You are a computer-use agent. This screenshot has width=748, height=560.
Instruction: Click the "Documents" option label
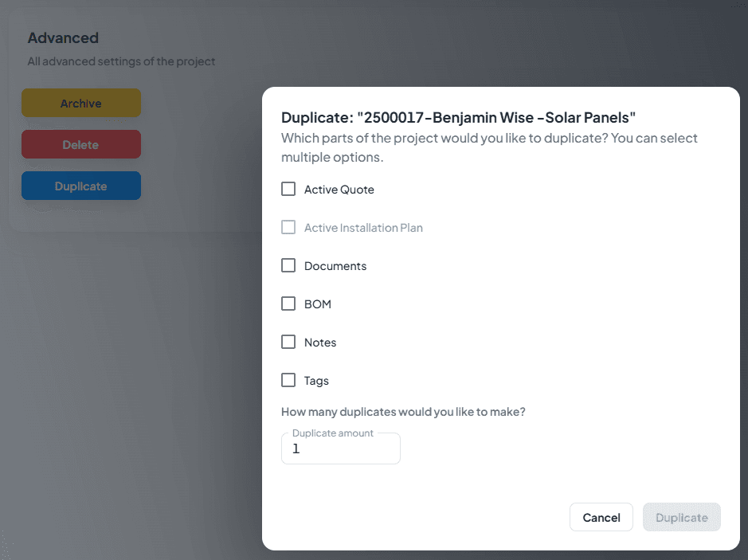pyautogui.click(x=335, y=266)
